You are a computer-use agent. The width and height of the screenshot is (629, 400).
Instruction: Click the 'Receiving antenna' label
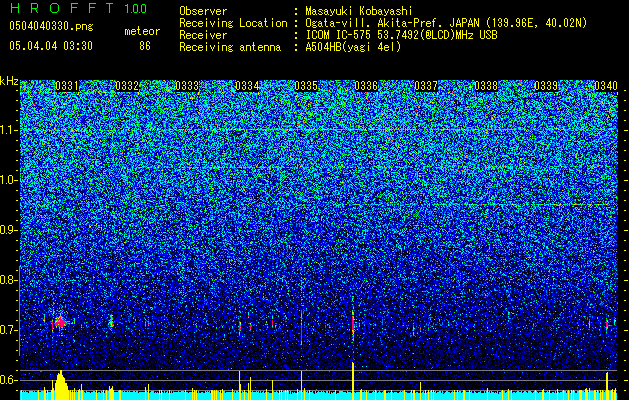pyautogui.click(x=230, y=47)
